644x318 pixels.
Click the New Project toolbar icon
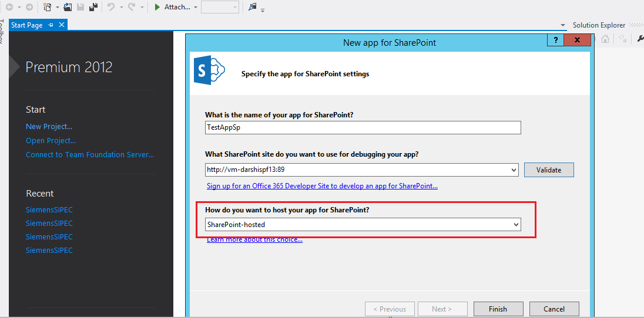(x=48, y=7)
